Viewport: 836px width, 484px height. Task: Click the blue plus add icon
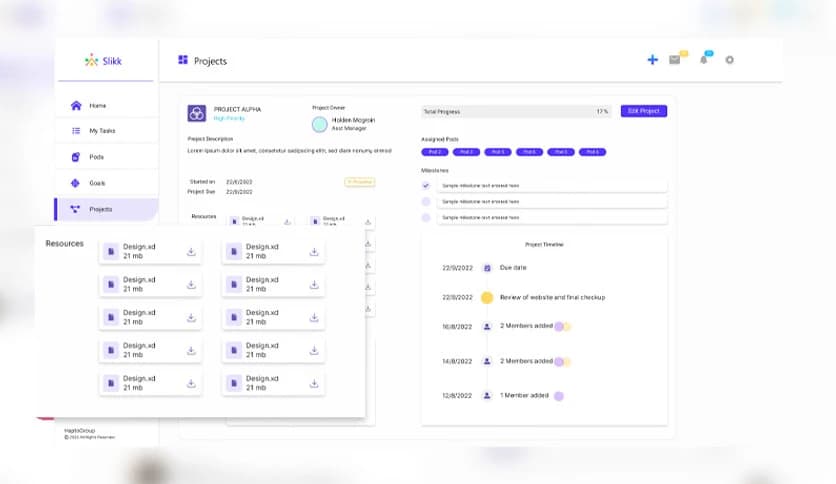tap(652, 60)
